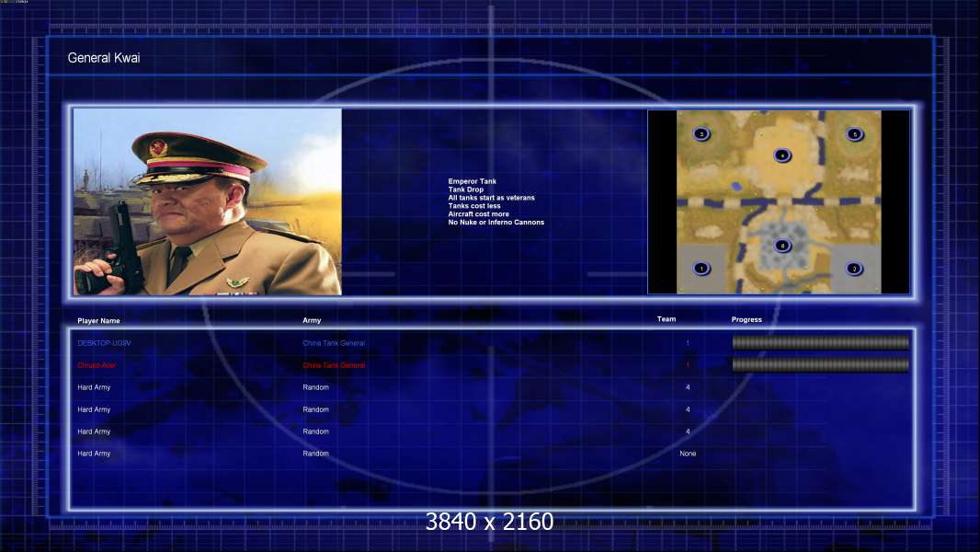Click the 'Army' column header
This screenshot has width=980, height=552.
[312, 320]
